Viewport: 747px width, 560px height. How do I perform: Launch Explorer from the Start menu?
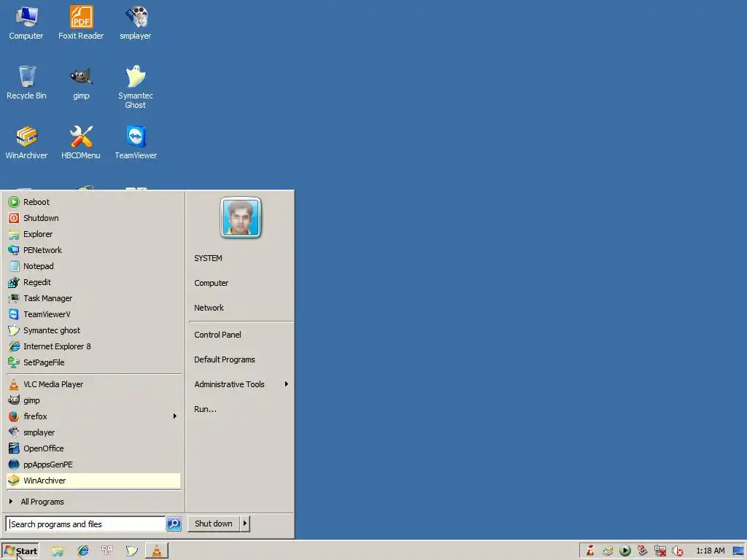(93, 234)
